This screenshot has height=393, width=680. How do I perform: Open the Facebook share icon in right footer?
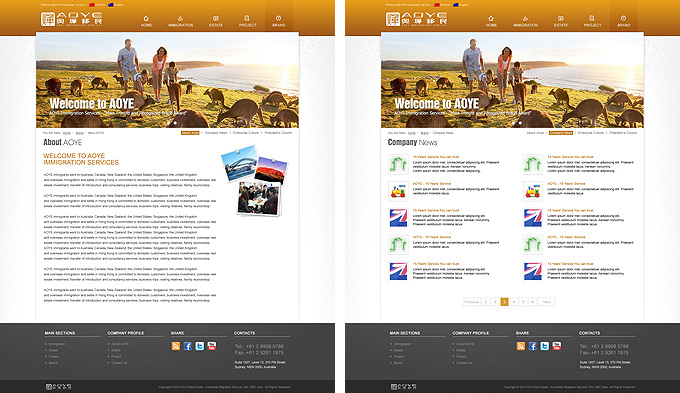(533, 346)
